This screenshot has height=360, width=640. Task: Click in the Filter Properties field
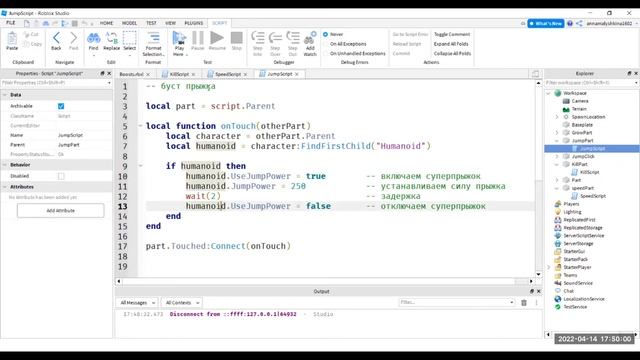[56, 83]
